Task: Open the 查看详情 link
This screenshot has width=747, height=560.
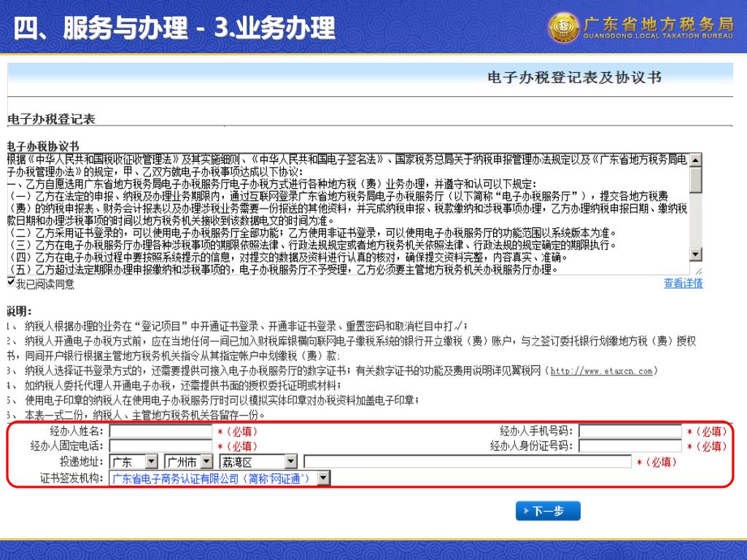Action: [x=683, y=284]
